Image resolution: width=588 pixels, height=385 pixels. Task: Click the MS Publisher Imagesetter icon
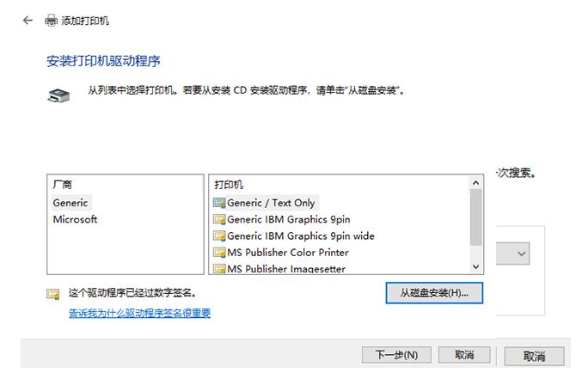pos(218,269)
